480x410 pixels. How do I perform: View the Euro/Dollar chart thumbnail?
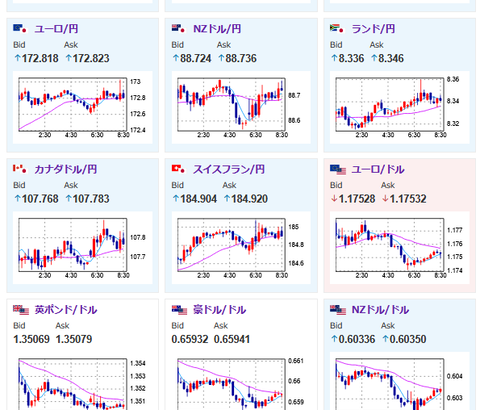[x=400, y=248]
